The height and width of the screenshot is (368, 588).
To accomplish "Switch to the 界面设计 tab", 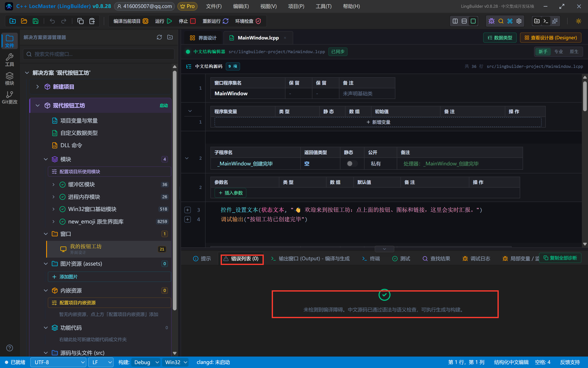I will pos(203,38).
